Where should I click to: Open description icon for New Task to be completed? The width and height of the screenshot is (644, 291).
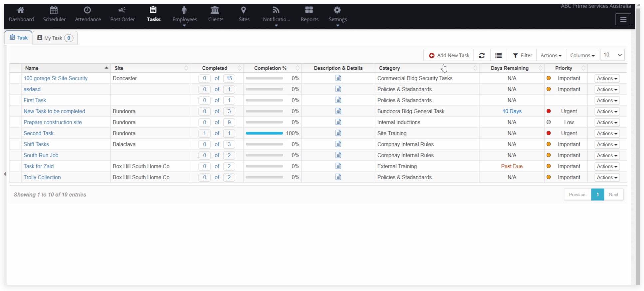pos(338,111)
